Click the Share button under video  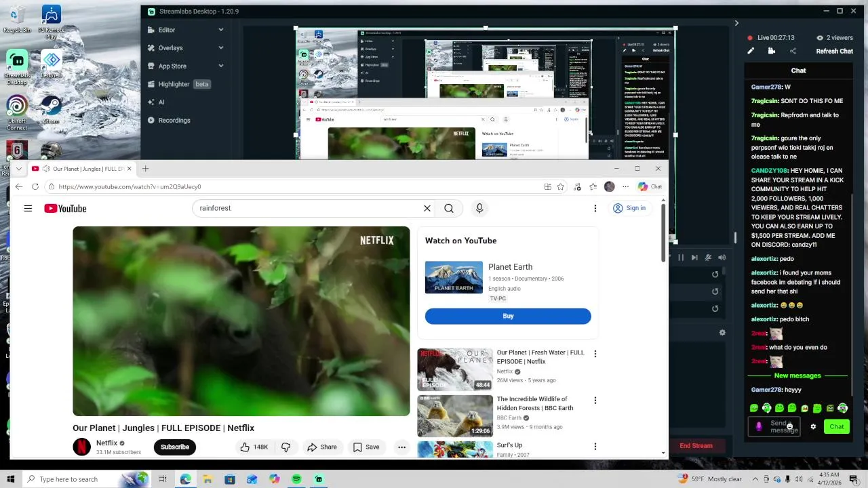[x=321, y=447]
